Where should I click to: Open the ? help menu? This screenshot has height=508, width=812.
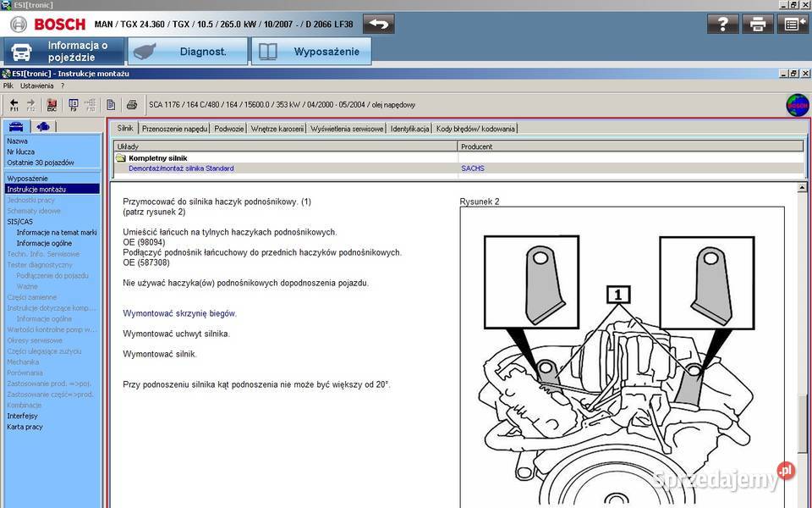tap(63, 86)
